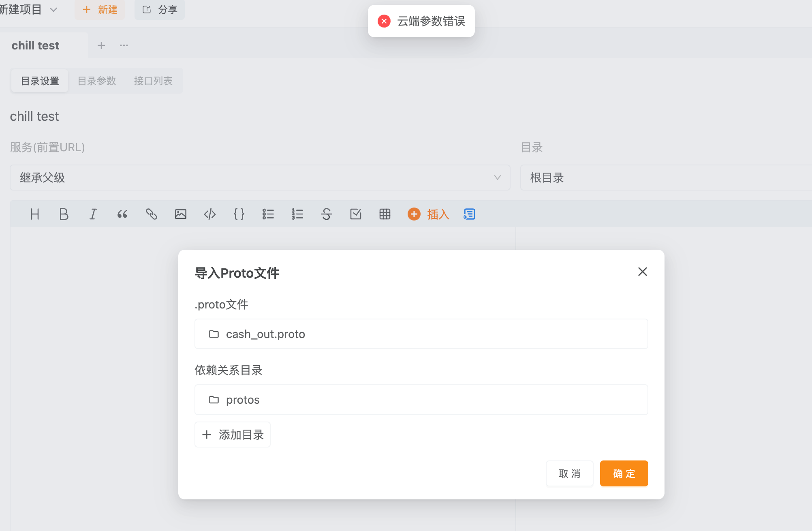Click the folder icon beside cash_out.proto
This screenshot has width=812, height=531.
[x=214, y=334]
